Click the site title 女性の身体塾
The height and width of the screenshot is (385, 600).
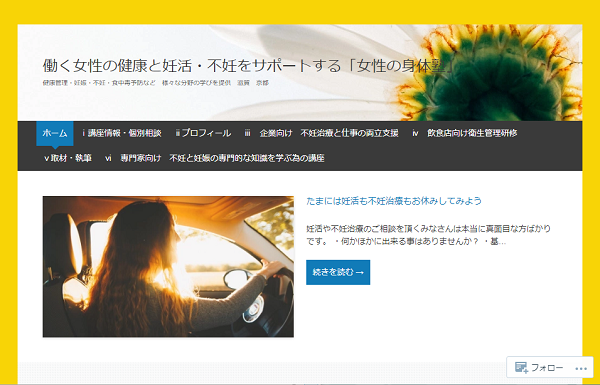[x=248, y=66]
